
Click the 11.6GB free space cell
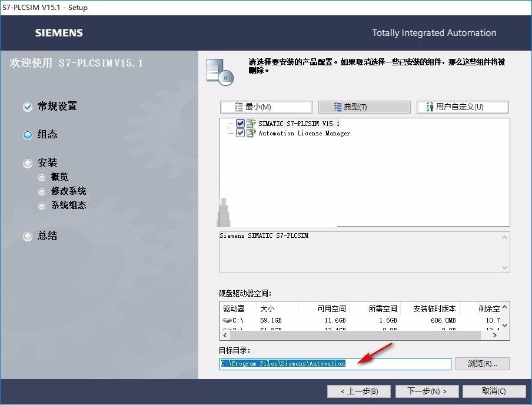[335, 320]
